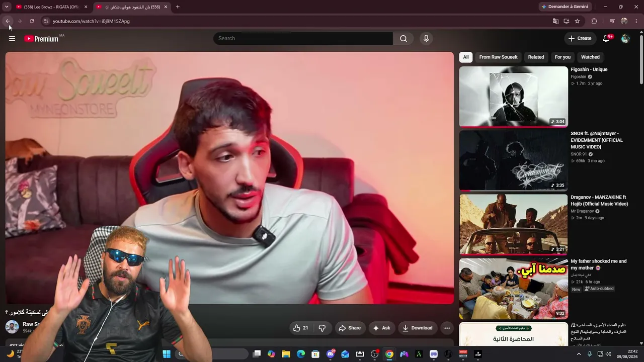Open the YouTube guide hamburger menu
The height and width of the screenshot is (362, 644).
pyautogui.click(x=12, y=39)
